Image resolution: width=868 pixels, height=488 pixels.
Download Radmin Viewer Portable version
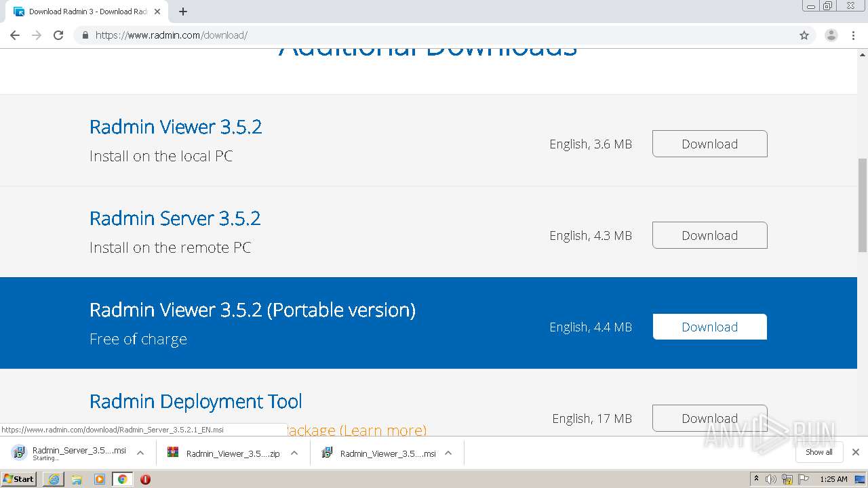pyautogui.click(x=709, y=327)
